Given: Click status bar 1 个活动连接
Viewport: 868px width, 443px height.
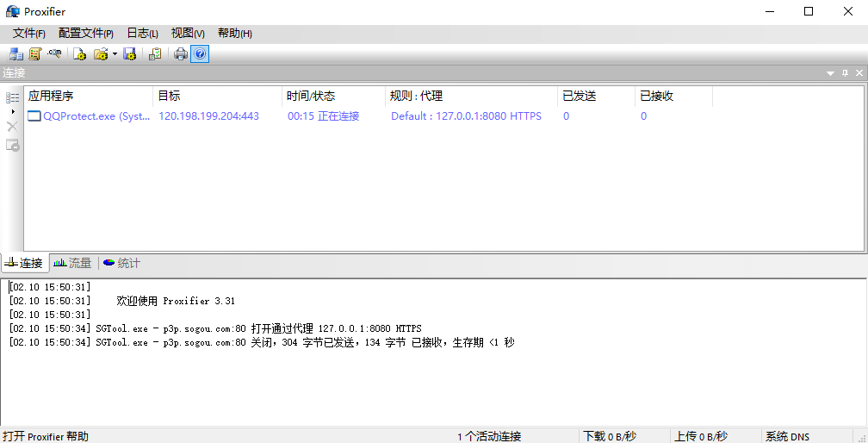Looking at the screenshot, I should click(x=489, y=436).
